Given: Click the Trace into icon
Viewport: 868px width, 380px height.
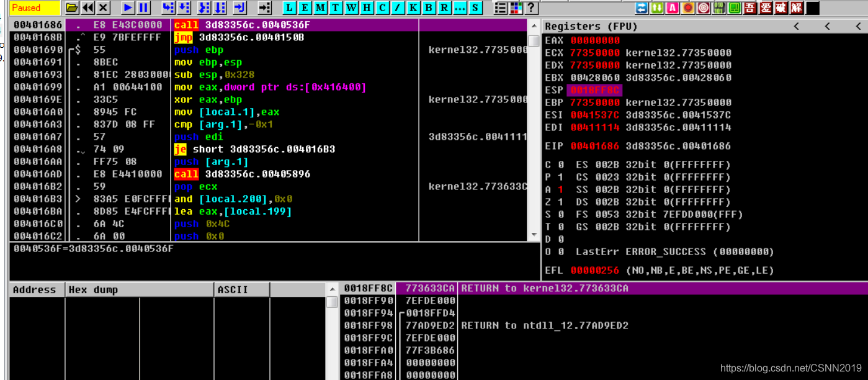Looking at the screenshot, I should tap(204, 8).
